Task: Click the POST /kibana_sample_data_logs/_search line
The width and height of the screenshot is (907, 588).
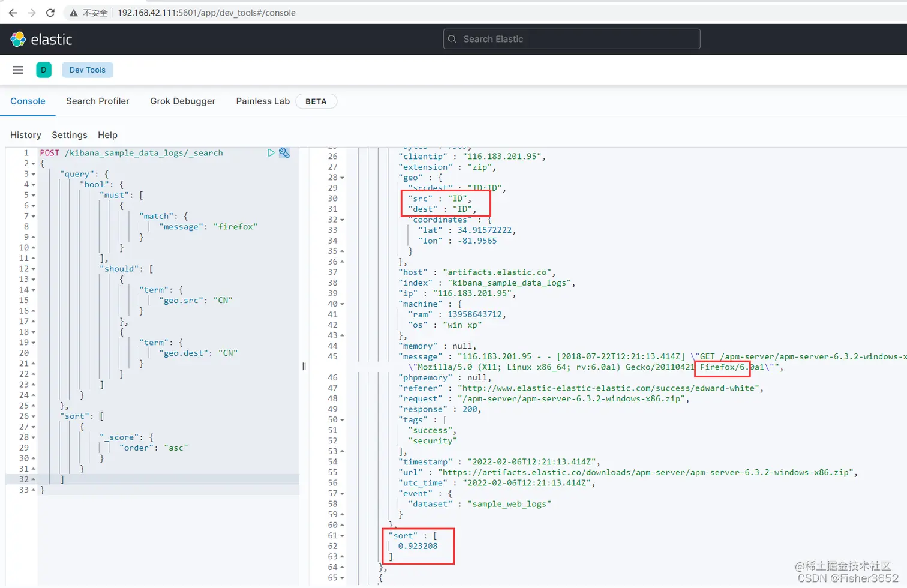Action: tap(131, 153)
